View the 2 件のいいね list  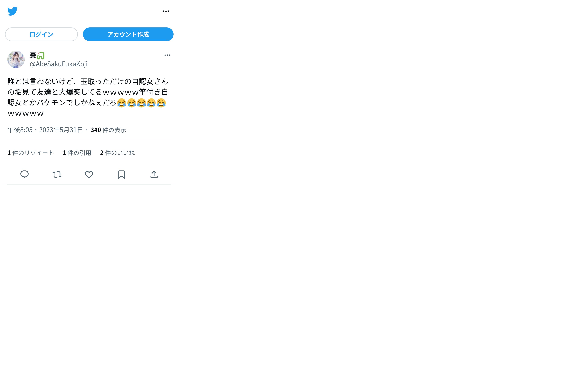(117, 153)
